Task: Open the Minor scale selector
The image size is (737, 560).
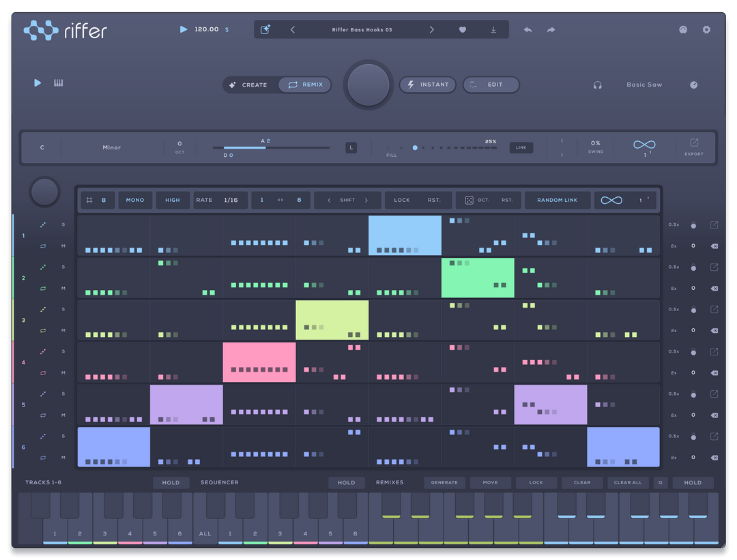Action: [112, 147]
